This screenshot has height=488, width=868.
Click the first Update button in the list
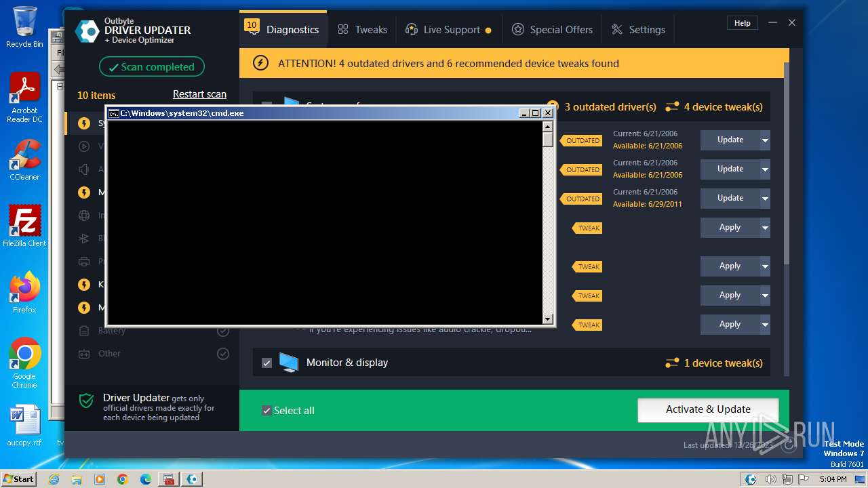[x=730, y=140]
